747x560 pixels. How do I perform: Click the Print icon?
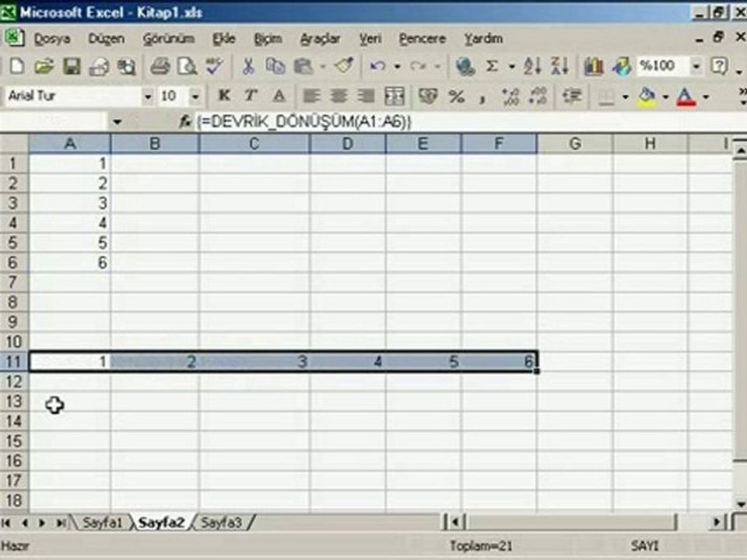pos(160,66)
